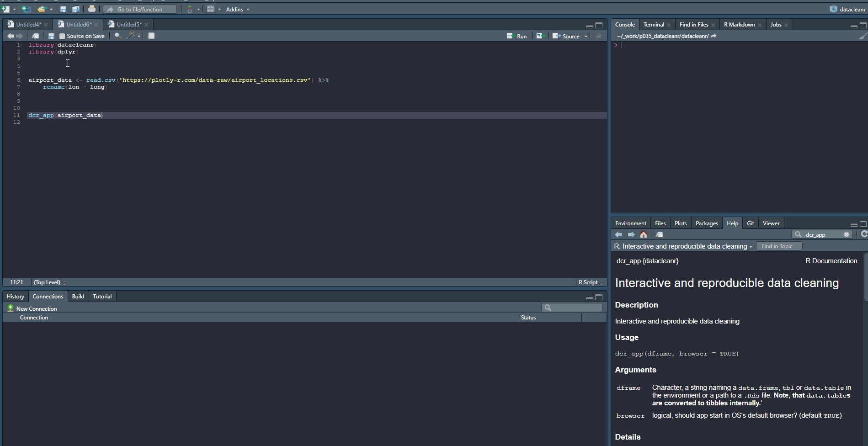This screenshot has width=868, height=446.
Task: Click the Refresh help topic icon
Action: (864, 234)
